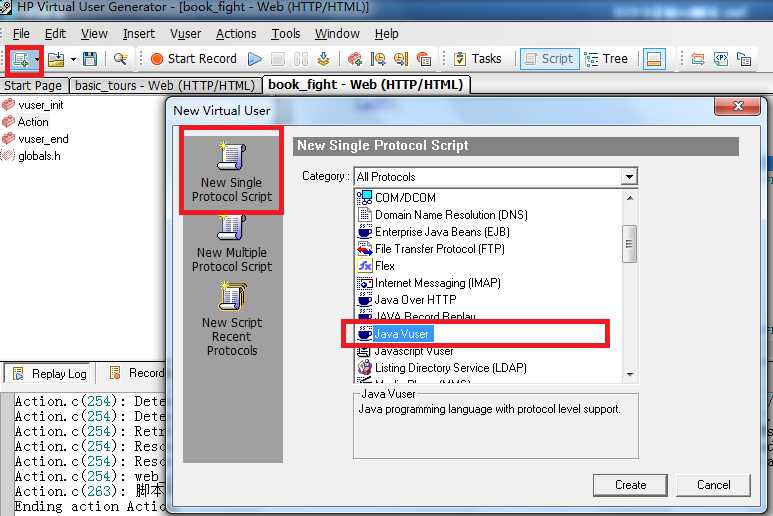Save the script with the floppy icon
Screen dimensions: 773x516
coord(90,59)
